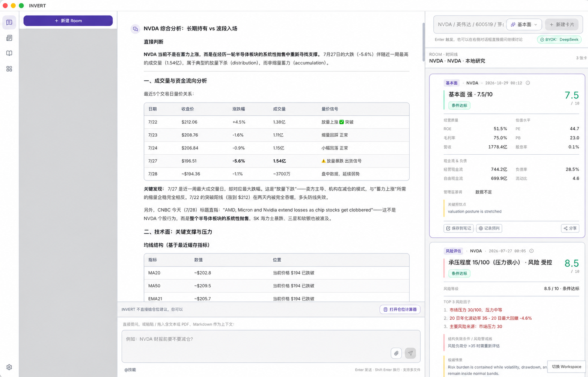Click the paper-plane send message icon
Viewport: 588px width, 377px height.
[410, 353]
